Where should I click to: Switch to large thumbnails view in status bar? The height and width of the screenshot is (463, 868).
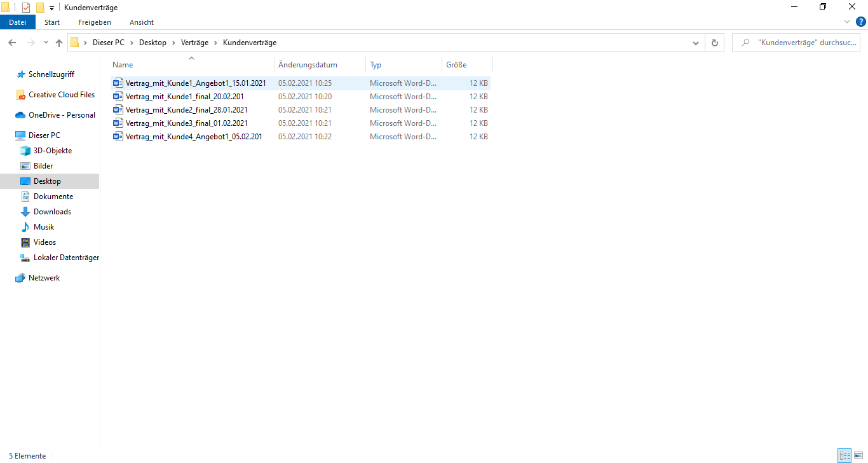click(858, 455)
